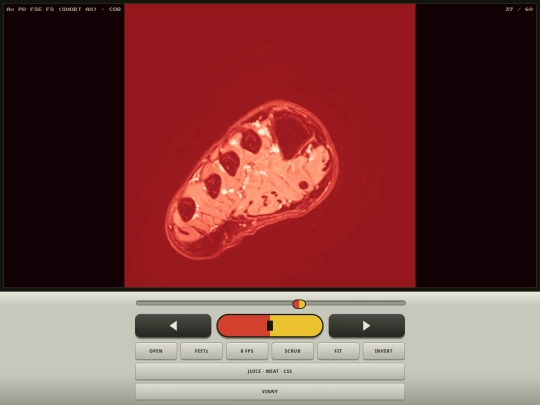Go to the previous slice with left arrow
This screenshot has width=540, height=405.
[173, 325]
